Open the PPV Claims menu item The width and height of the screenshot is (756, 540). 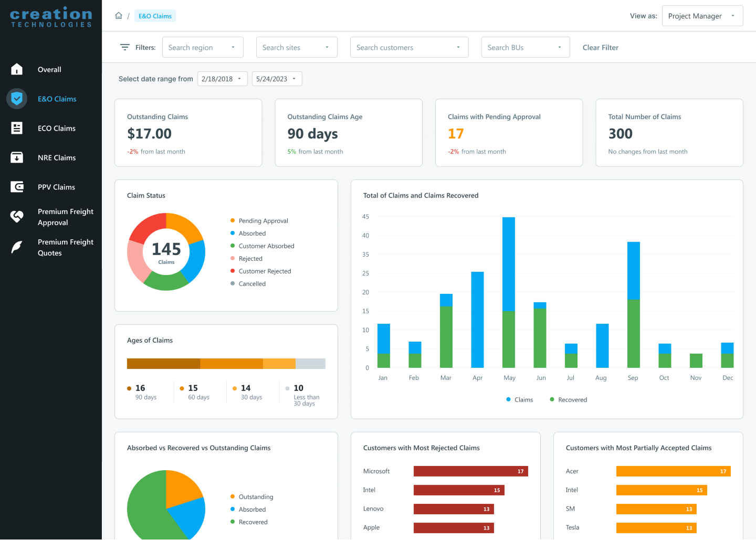tap(56, 187)
